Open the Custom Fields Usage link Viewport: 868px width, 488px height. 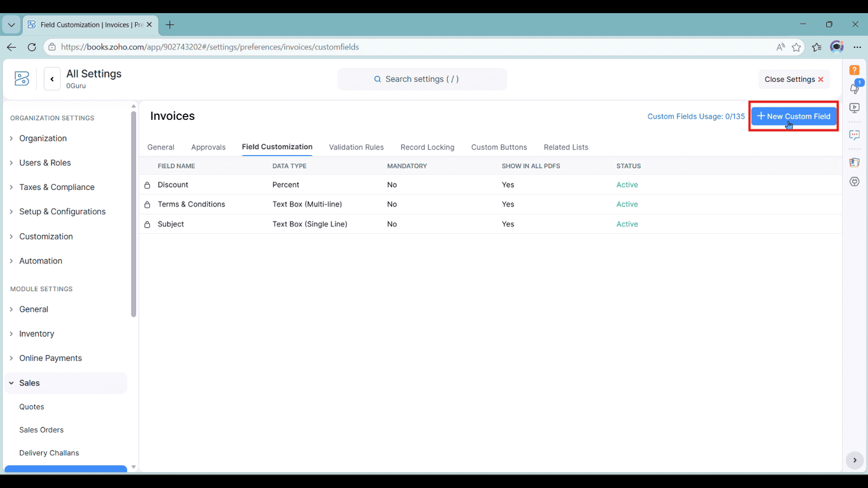tap(695, 117)
